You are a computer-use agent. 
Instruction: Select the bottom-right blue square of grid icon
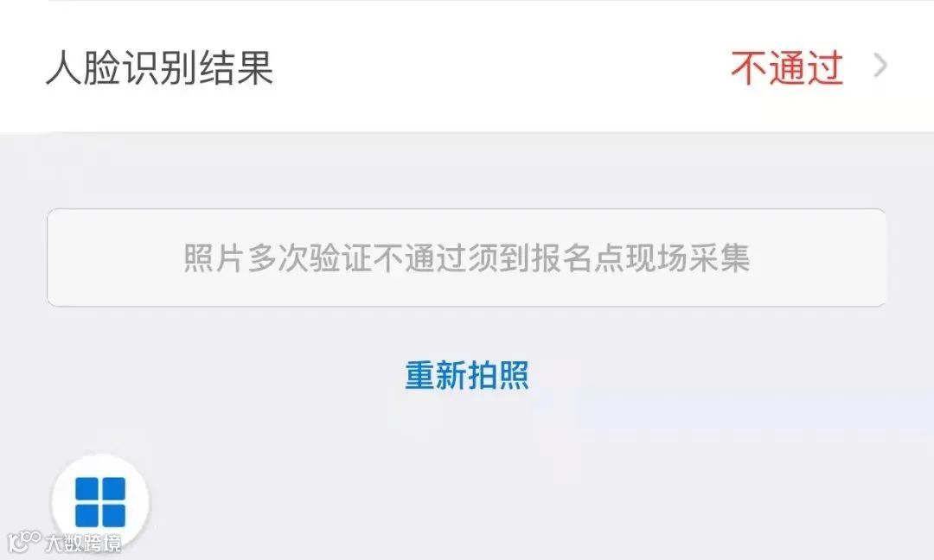pos(114,515)
